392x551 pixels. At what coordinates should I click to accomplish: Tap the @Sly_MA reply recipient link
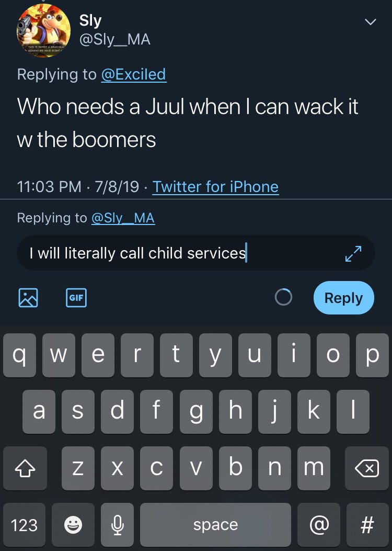(x=123, y=218)
